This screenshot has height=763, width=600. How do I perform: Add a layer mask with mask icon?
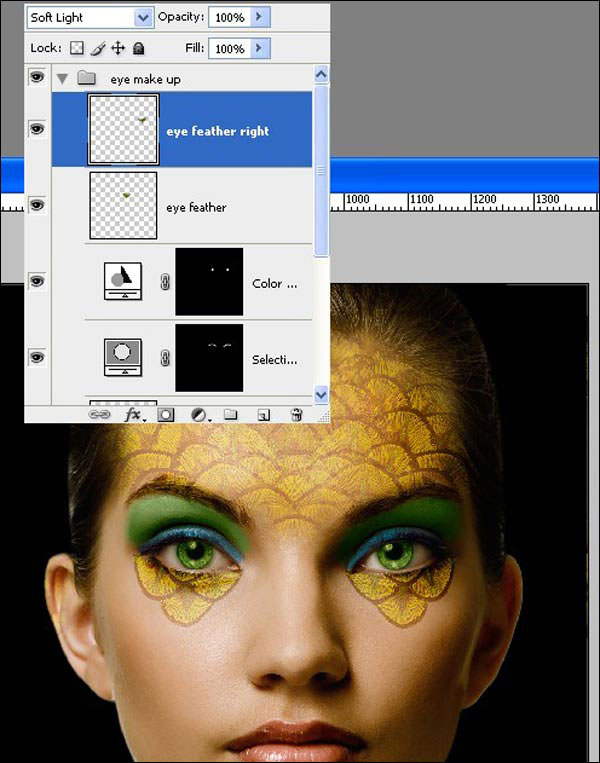(165, 414)
